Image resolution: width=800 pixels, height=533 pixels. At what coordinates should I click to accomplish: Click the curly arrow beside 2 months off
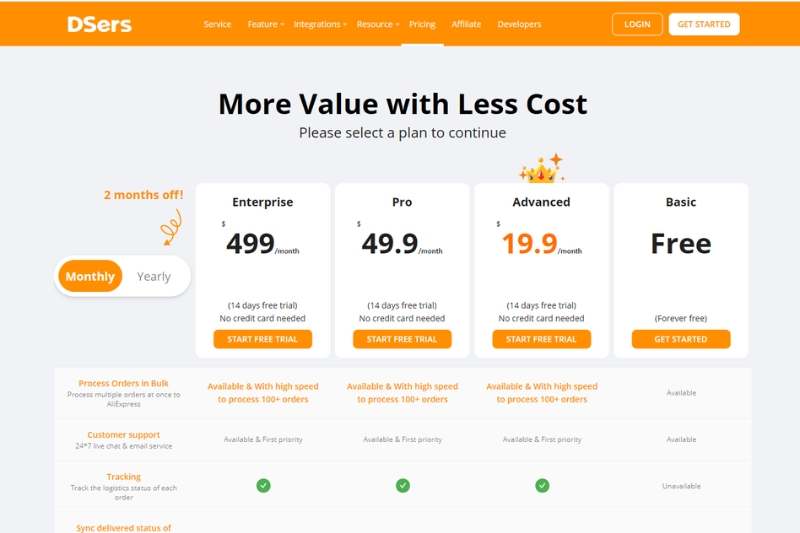click(x=171, y=227)
